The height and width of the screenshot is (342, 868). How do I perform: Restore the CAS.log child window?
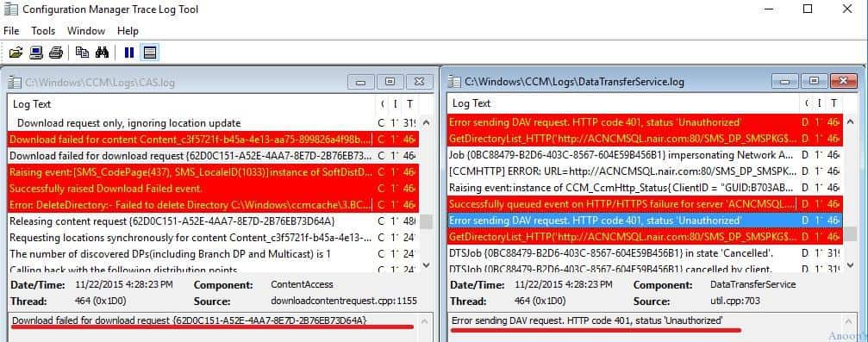(390, 82)
